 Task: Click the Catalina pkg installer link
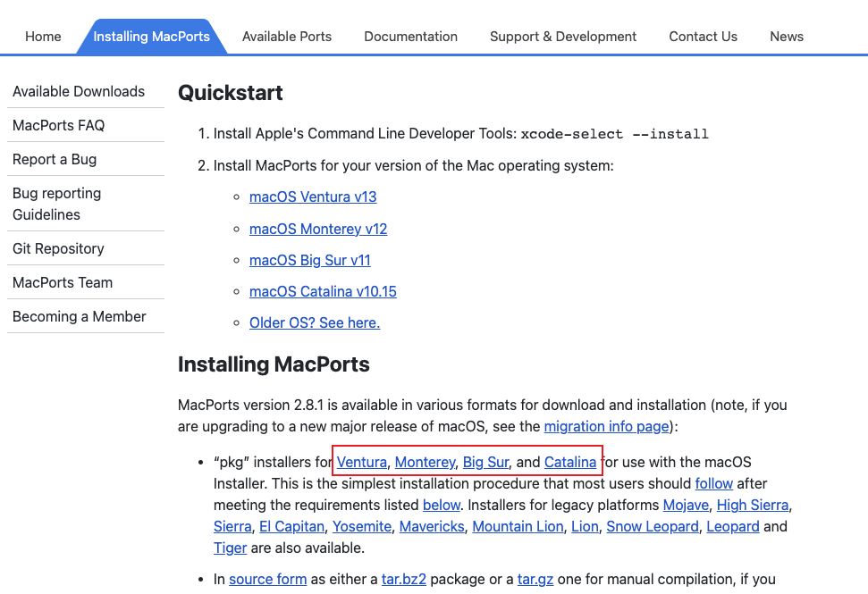(x=570, y=462)
